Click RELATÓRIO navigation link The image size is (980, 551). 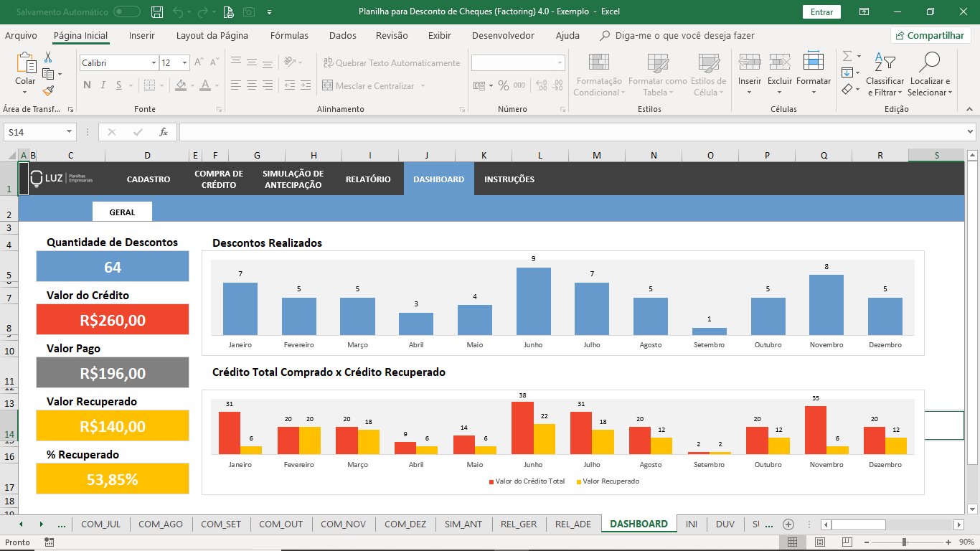368,179
